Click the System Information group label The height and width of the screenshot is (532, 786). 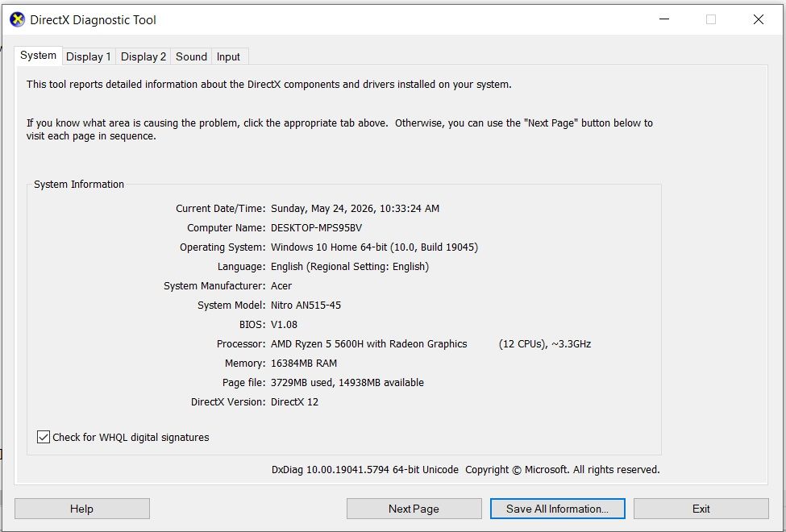coord(79,185)
